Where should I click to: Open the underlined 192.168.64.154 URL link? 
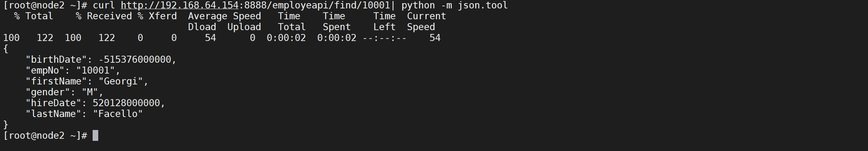(x=179, y=6)
